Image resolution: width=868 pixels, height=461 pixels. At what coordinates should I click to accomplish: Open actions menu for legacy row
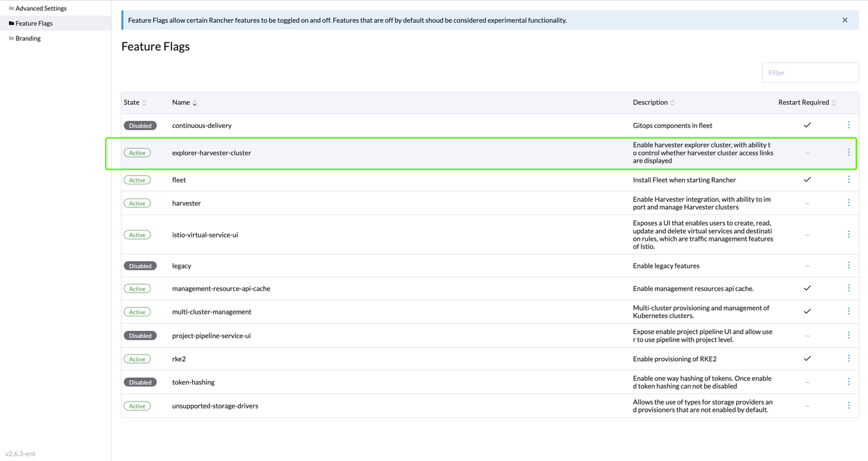(x=849, y=265)
